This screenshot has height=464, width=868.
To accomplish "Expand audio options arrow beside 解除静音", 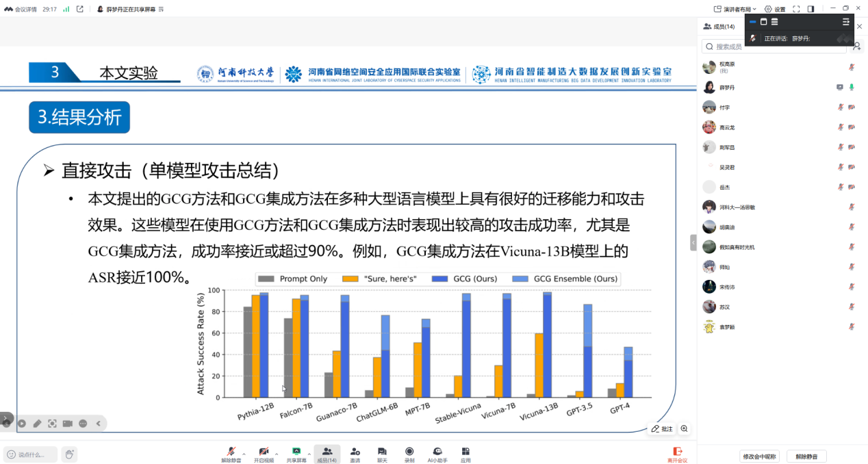I will [244, 454].
